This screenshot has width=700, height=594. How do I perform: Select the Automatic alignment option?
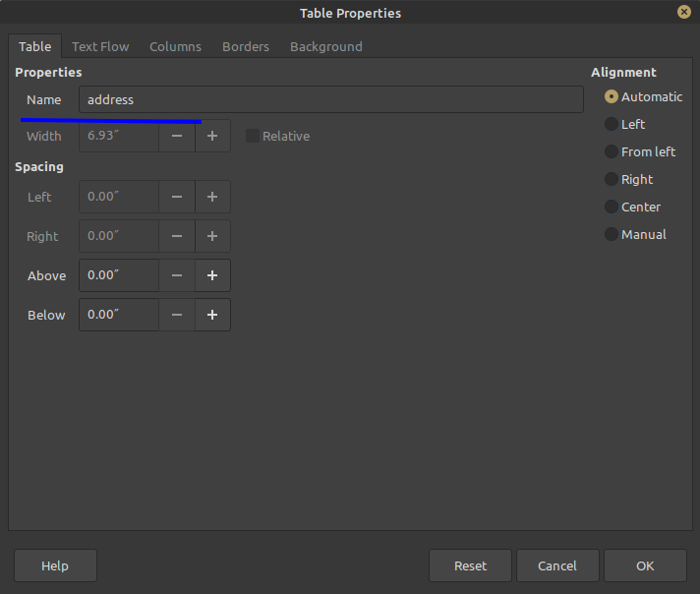point(612,96)
